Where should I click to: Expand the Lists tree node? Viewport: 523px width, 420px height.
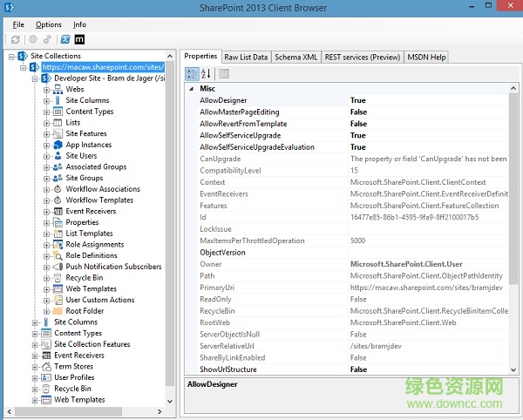click(x=46, y=123)
